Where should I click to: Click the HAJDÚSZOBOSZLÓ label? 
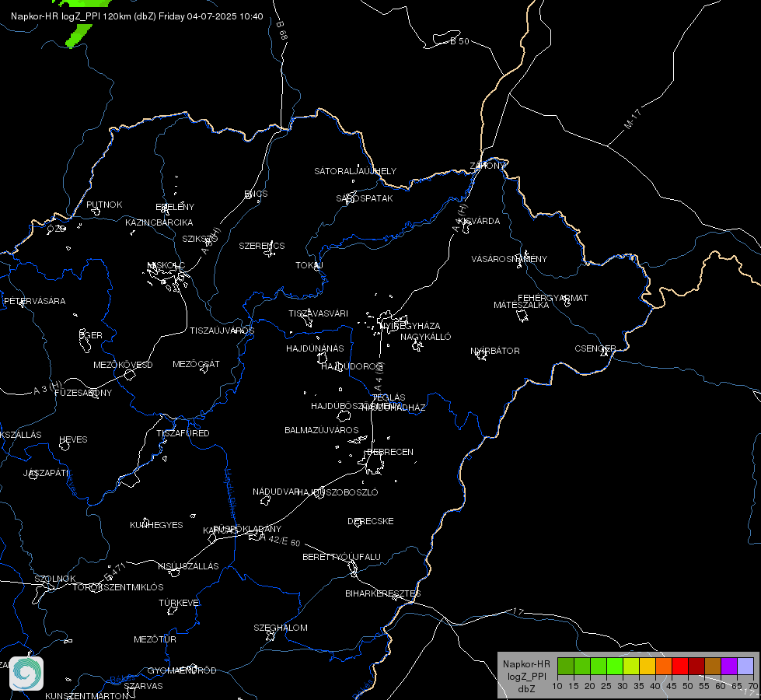click(338, 492)
